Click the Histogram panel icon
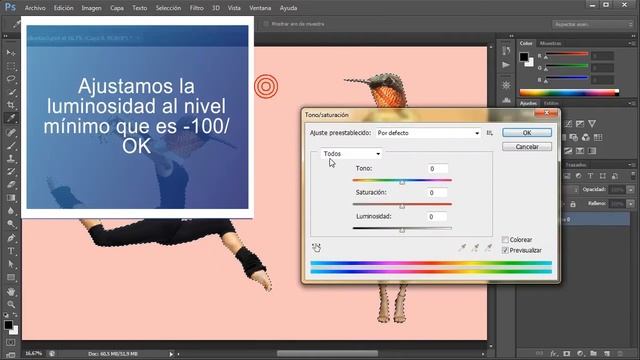This screenshot has width=640, height=360. click(506, 100)
